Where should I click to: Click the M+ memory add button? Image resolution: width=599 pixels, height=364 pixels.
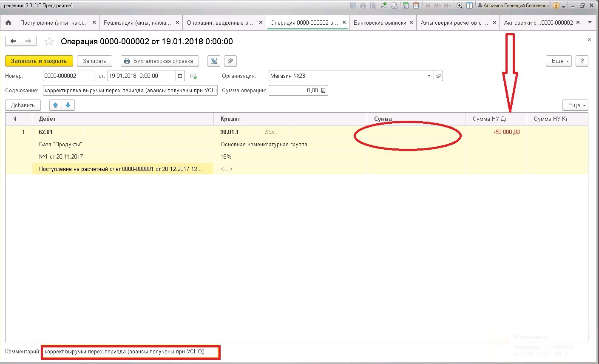pyautogui.click(x=437, y=6)
